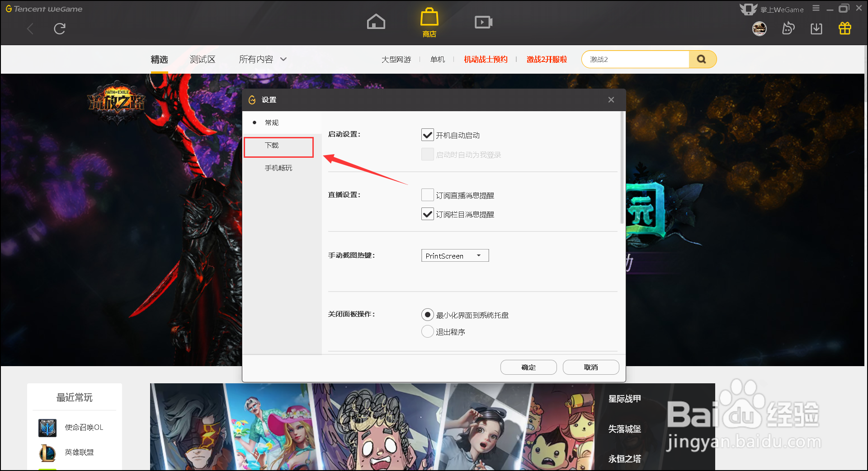Click the 掌上WeGame winged icon

(x=748, y=9)
